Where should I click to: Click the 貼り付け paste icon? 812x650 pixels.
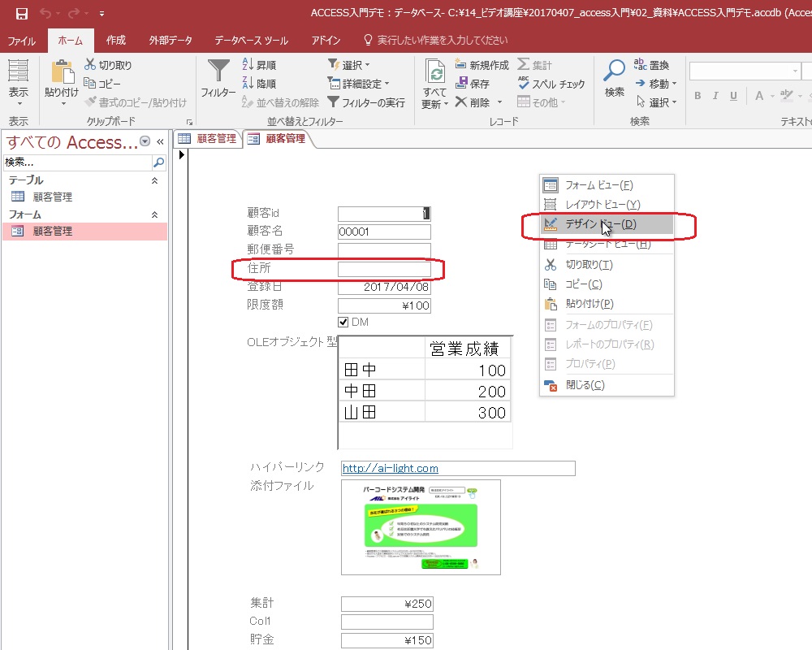[x=62, y=72]
